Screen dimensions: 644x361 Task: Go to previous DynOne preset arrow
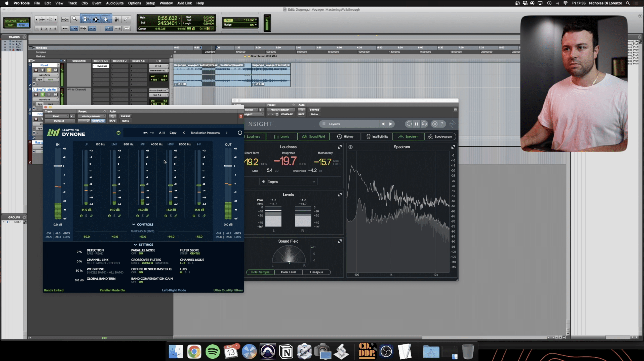[184, 133]
